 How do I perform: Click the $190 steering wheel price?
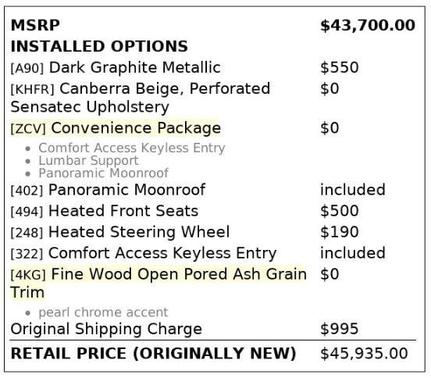(339, 232)
